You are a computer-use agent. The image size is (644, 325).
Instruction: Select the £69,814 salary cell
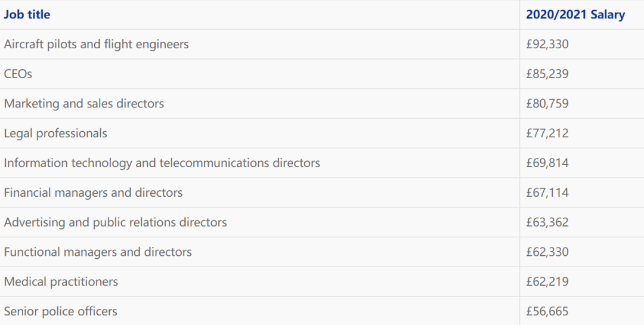[x=582, y=163]
